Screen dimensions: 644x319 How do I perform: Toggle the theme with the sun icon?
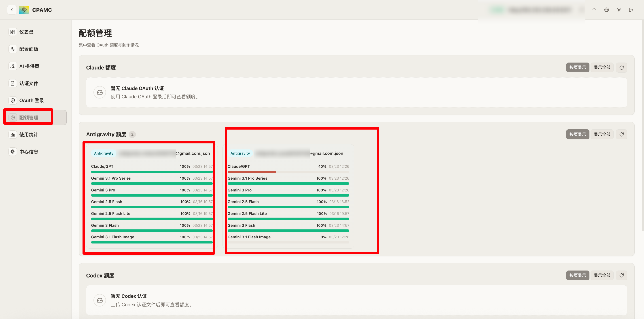pyautogui.click(x=619, y=10)
